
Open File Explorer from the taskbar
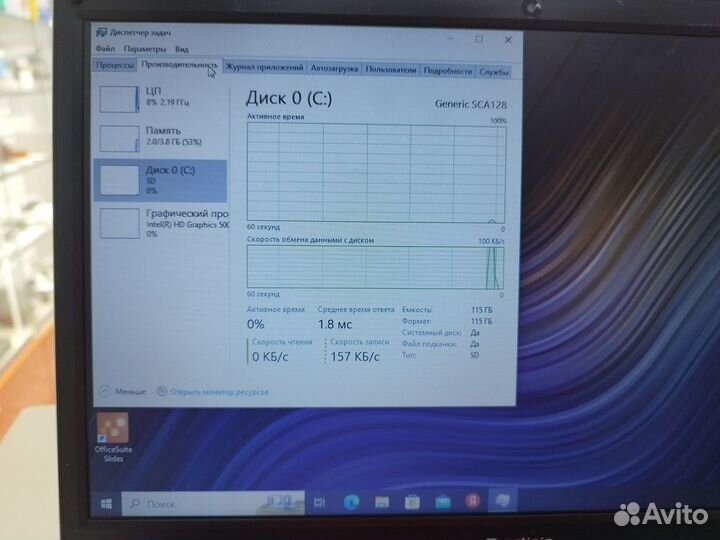click(382, 502)
